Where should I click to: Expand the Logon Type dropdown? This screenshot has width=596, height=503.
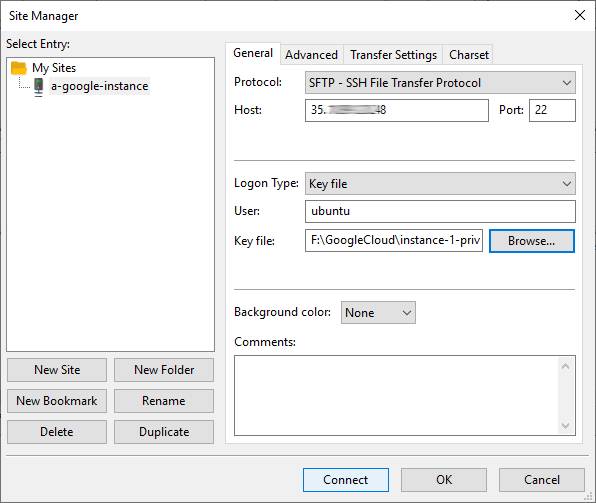(x=440, y=184)
